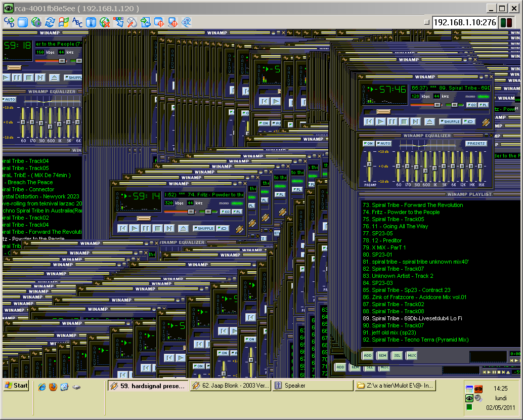The height and width of the screenshot is (420, 523).
Task: Toggle repeat in track 89 Winamp
Action: (x=469, y=122)
